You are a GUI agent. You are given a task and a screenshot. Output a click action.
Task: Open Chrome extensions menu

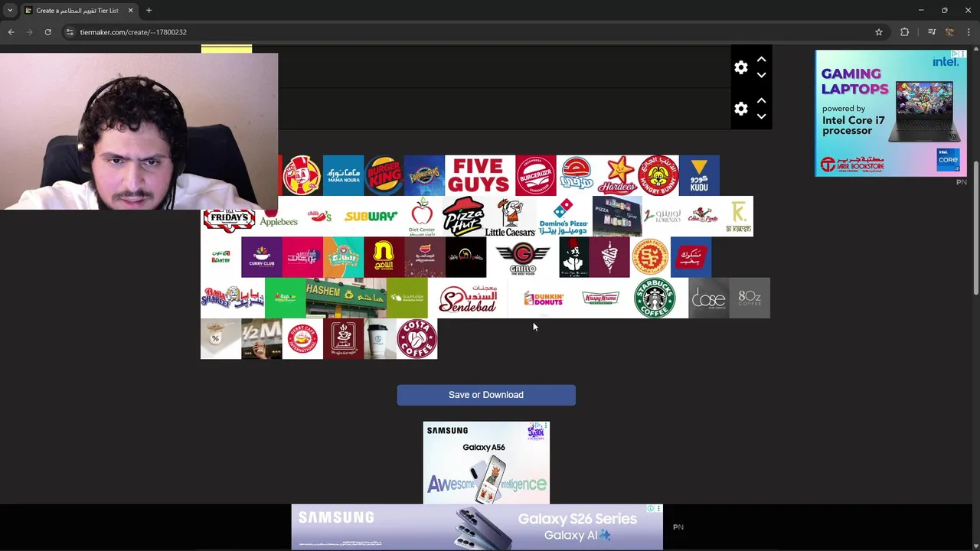coord(905,32)
